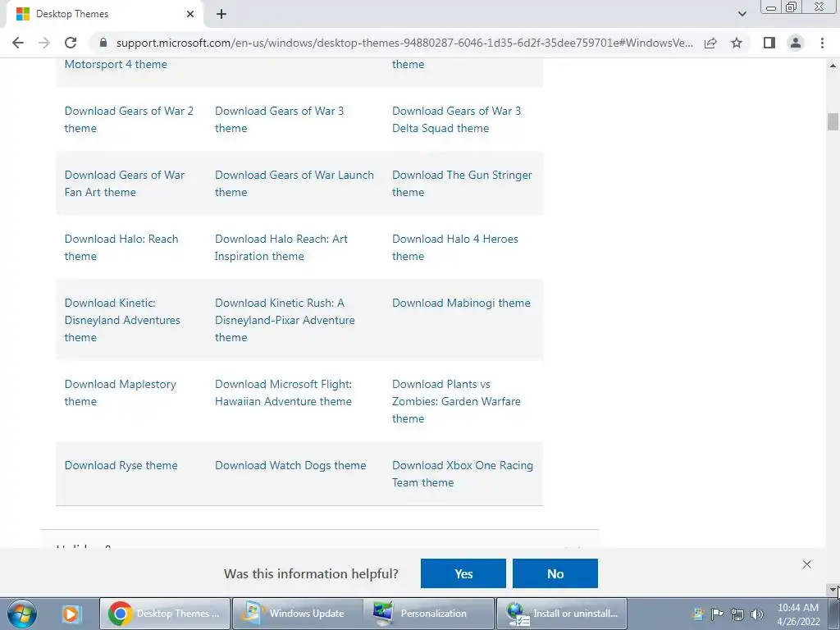840x630 pixels.
Task: Open network status tray icon
Action: click(x=737, y=614)
